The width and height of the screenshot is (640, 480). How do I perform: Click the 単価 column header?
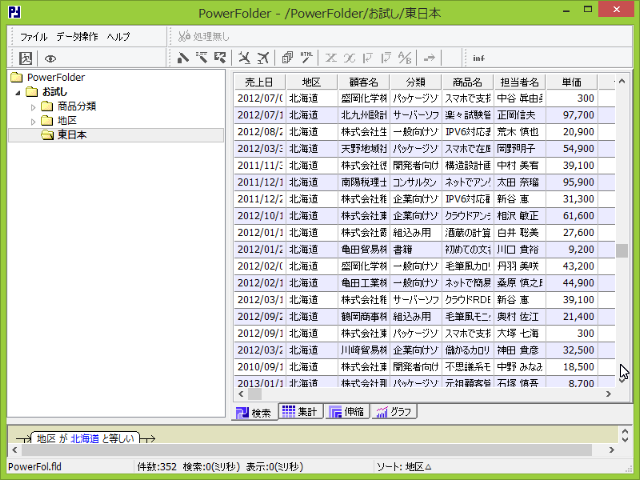(571, 82)
